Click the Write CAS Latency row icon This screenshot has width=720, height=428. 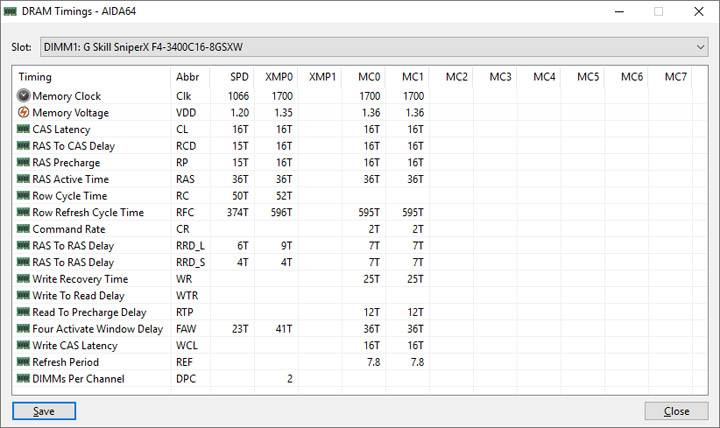[23, 345]
